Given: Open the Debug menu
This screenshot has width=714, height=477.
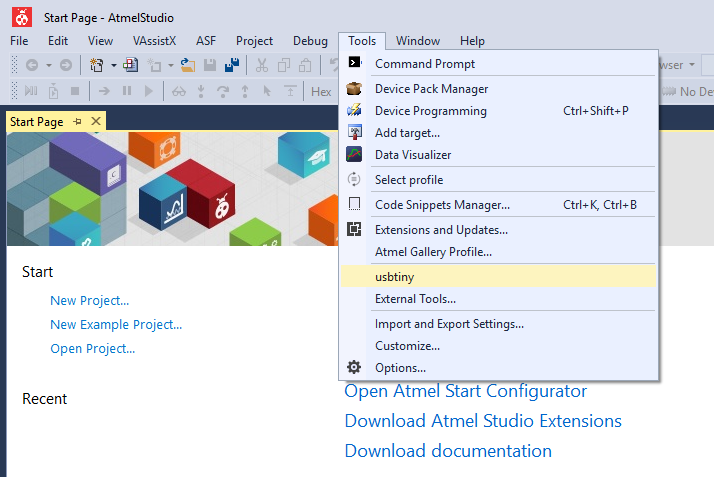Looking at the screenshot, I should click(x=310, y=41).
